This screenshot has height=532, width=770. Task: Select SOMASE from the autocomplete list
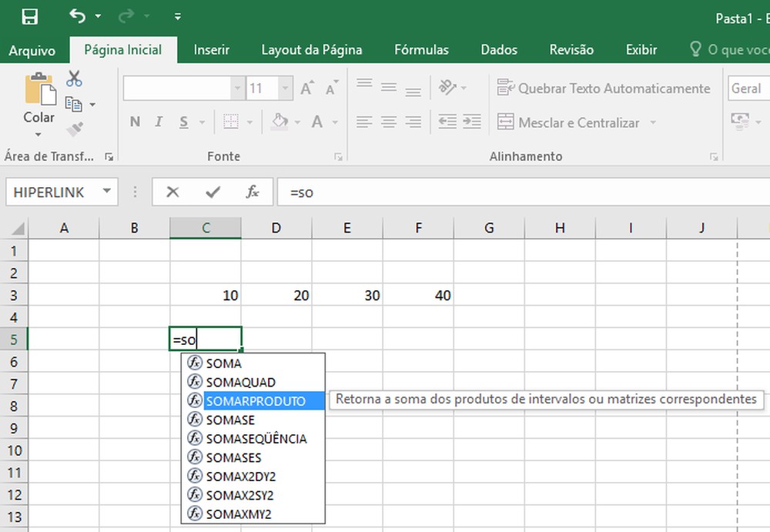(230, 420)
